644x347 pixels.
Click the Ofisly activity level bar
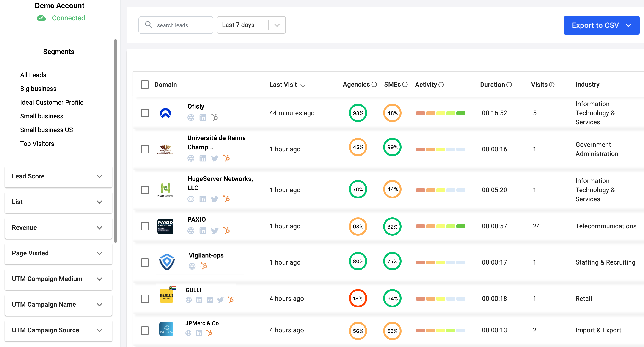(x=440, y=113)
